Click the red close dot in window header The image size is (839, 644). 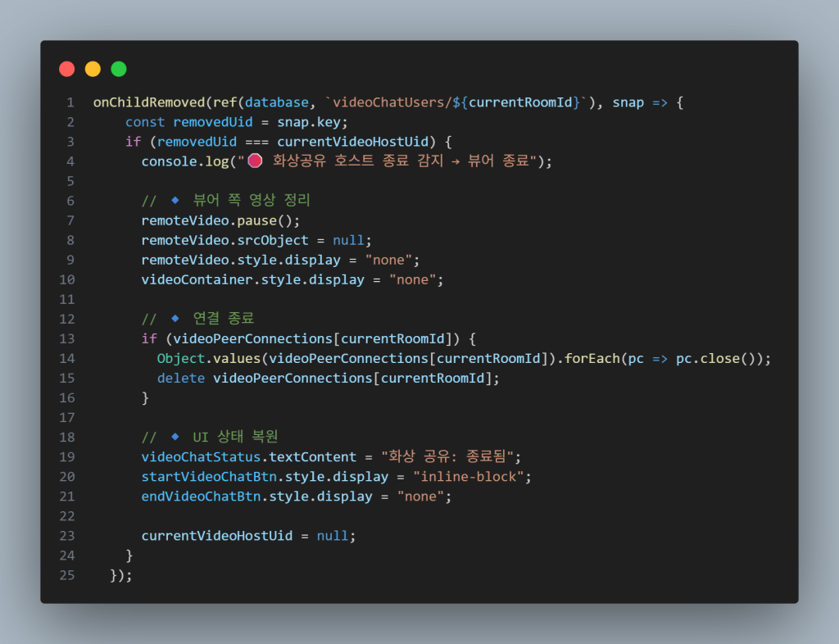67,69
